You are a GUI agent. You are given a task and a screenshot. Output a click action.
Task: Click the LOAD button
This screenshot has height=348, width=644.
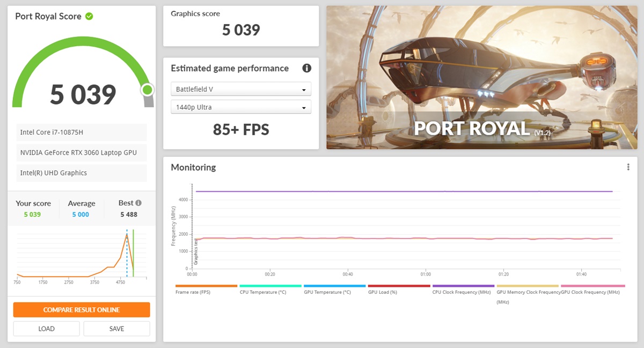point(47,329)
